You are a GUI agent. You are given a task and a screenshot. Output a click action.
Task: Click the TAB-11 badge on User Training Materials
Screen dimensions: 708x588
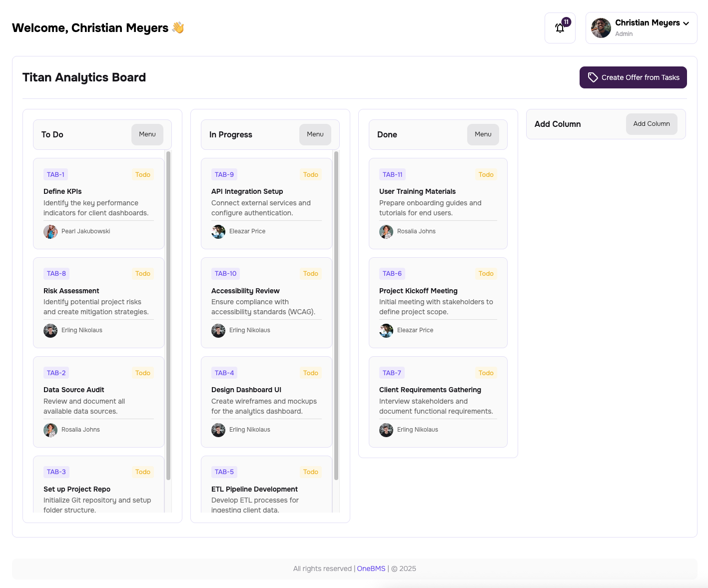[392, 174]
